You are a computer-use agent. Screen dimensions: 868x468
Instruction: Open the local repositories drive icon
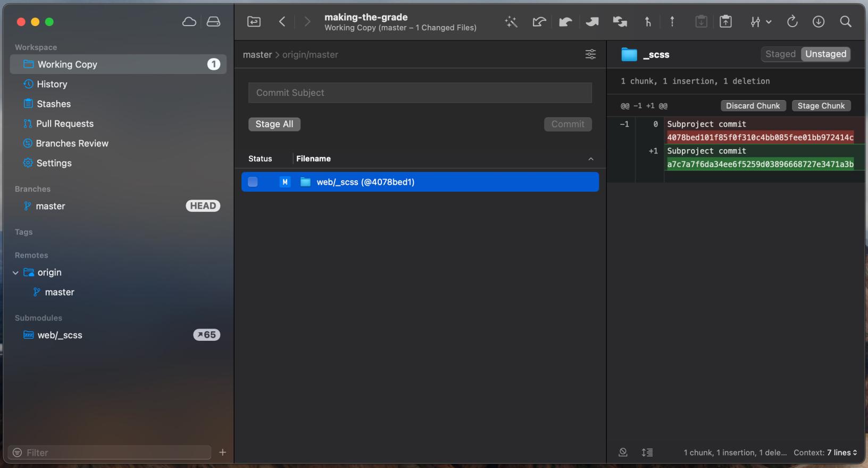213,22
